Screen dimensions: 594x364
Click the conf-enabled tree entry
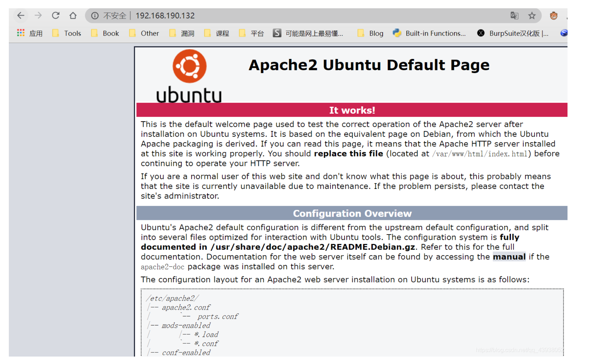click(186, 353)
